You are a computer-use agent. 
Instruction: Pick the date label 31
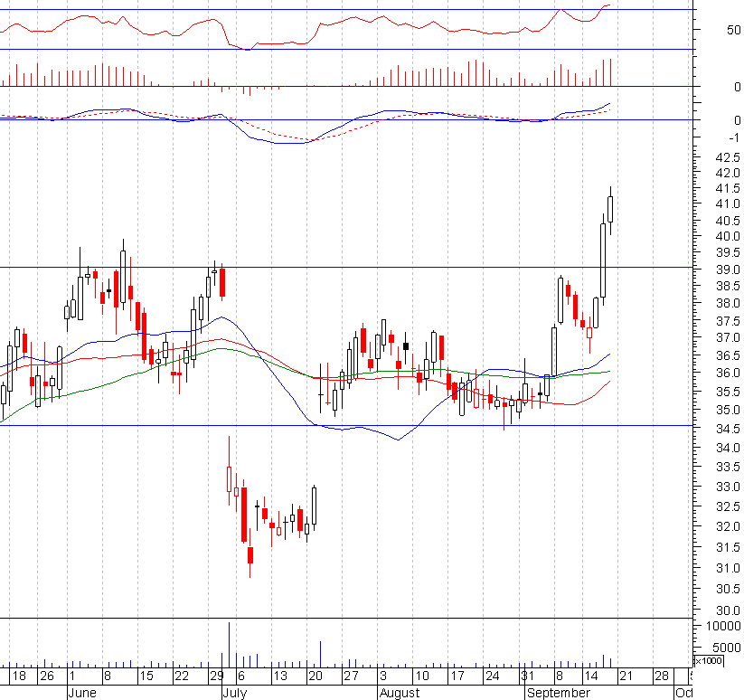[x=528, y=676]
